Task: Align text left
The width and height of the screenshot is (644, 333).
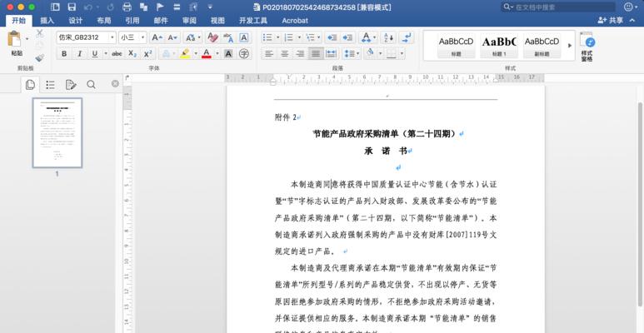Action: [268, 54]
